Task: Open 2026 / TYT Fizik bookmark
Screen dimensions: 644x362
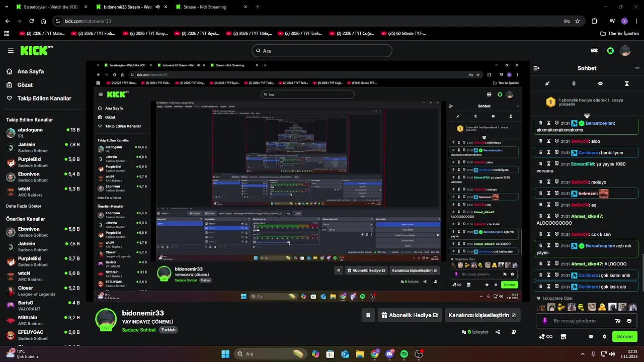Action: pos(93,34)
